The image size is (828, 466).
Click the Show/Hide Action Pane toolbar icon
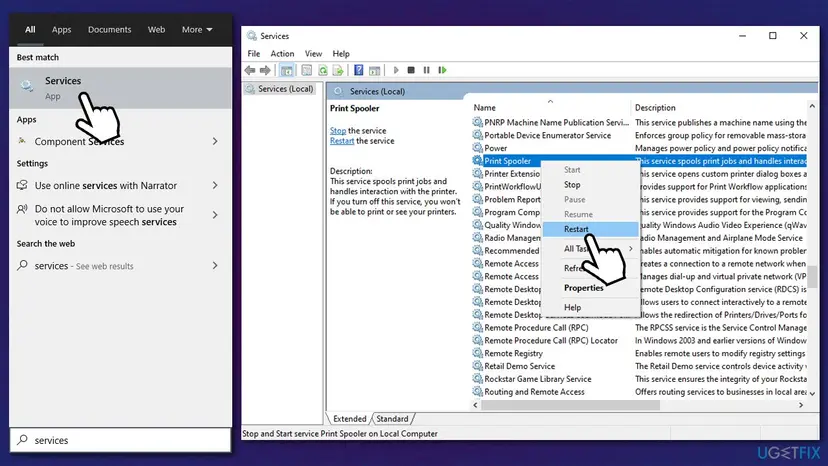point(374,70)
